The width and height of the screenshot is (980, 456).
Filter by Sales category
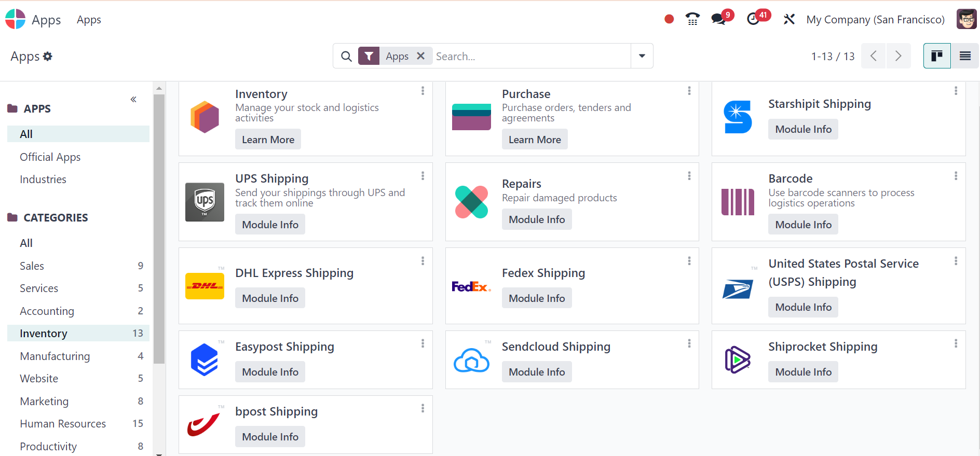click(78, 266)
